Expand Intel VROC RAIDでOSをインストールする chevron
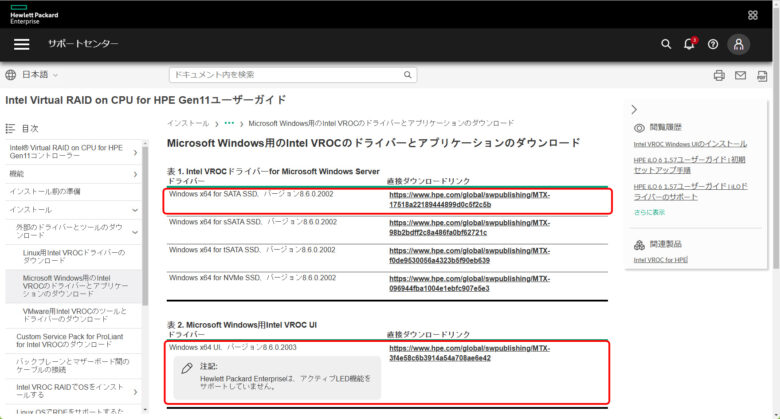Image resolution: width=780 pixels, height=419 pixels. pyautogui.click(x=135, y=392)
